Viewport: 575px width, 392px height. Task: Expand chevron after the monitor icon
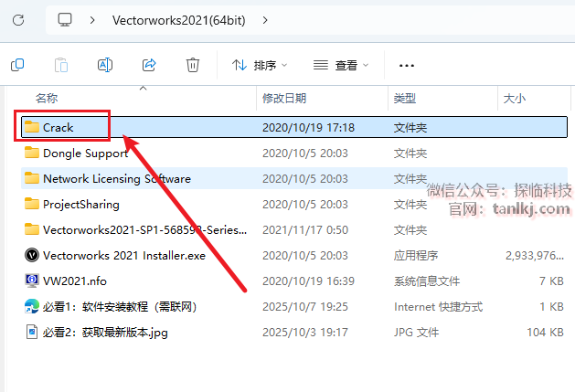(92, 20)
